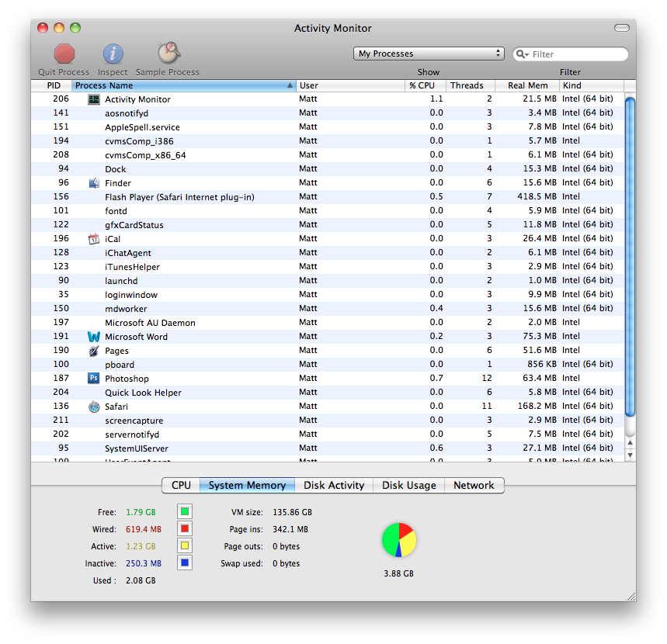The width and height of the screenshot is (667, 644).
Task: Switch to the Disk Usage tab
Action: pyautogui.click(x=408, y=486)
